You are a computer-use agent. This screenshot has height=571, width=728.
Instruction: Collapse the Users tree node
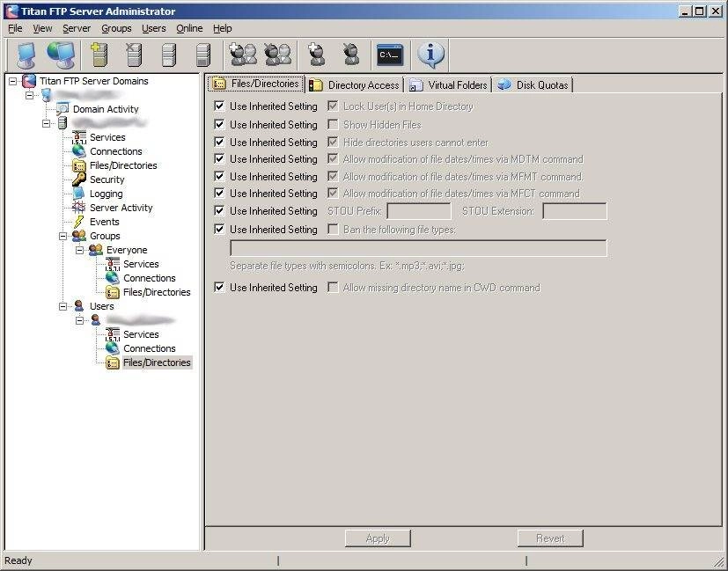[x=63, y=306]
